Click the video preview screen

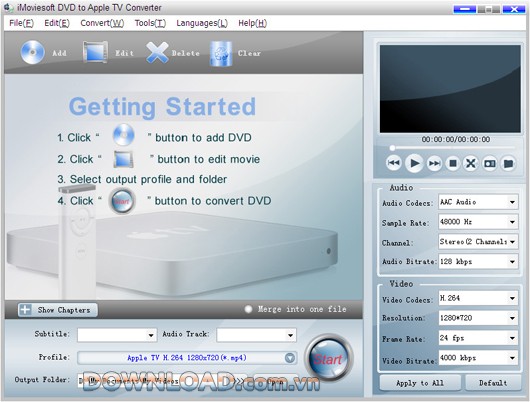point(450,89)
